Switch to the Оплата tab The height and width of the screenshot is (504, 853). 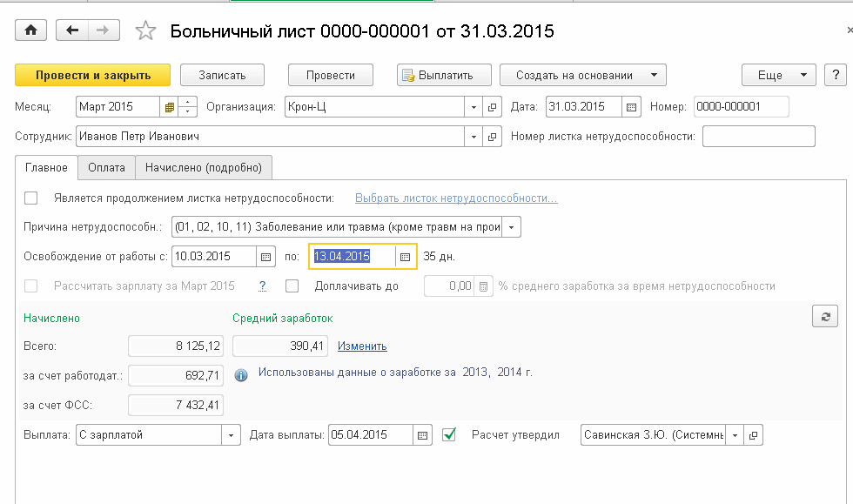[106, 168]
